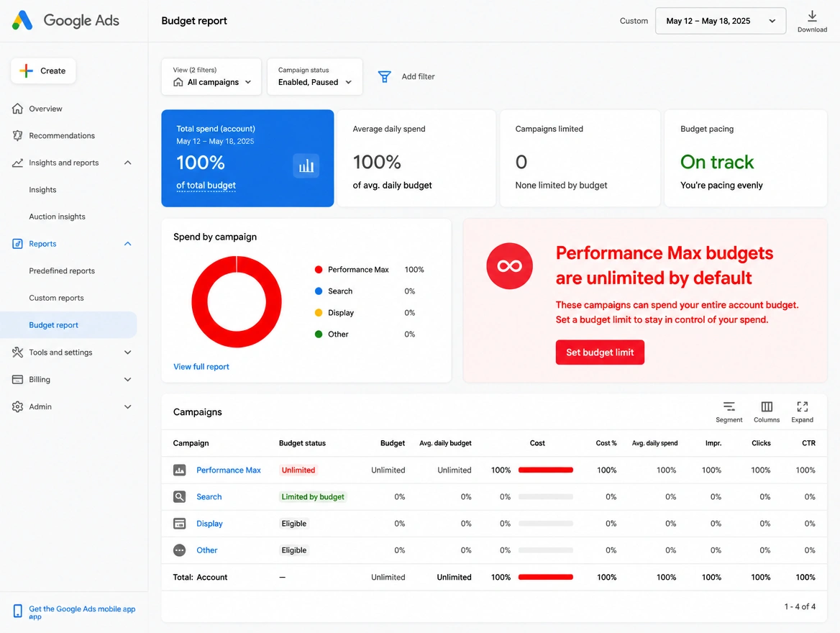
Task: Expand the Tools and settings chevron
Action: point(127,352)
